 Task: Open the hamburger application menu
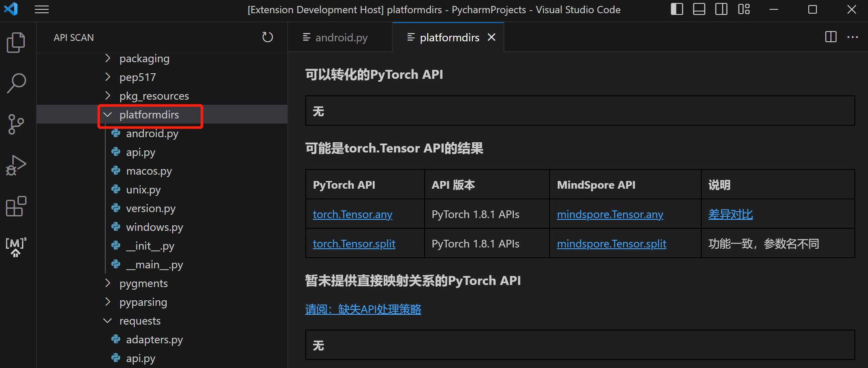(x=41, y=9)
